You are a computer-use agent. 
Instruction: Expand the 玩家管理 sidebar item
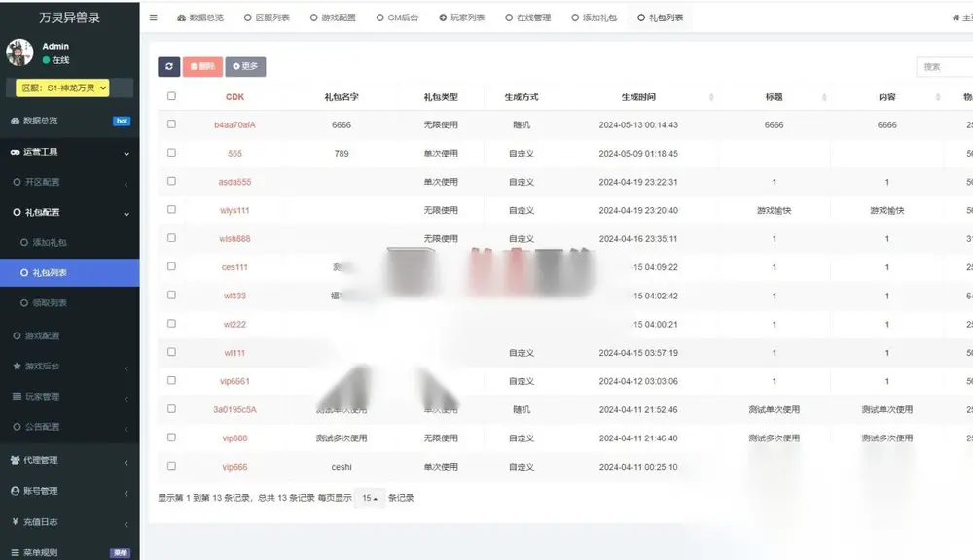pyautogui.click(x=69, y=397)
